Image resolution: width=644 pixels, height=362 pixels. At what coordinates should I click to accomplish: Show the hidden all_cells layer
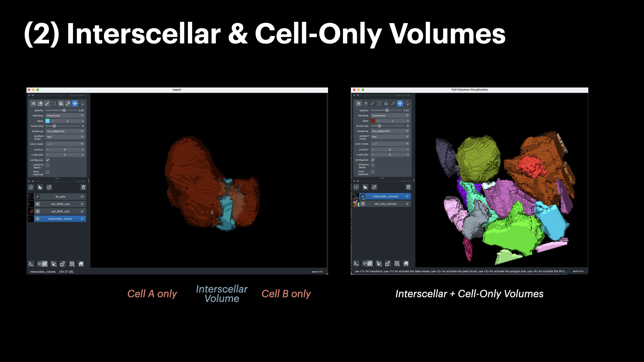[38, 197]
